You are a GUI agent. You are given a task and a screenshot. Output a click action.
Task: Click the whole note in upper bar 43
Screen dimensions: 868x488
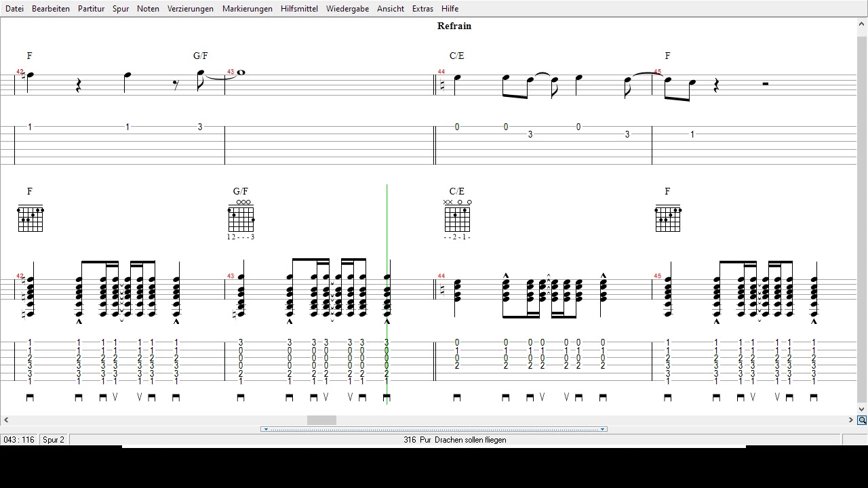[x=241, y=73]
